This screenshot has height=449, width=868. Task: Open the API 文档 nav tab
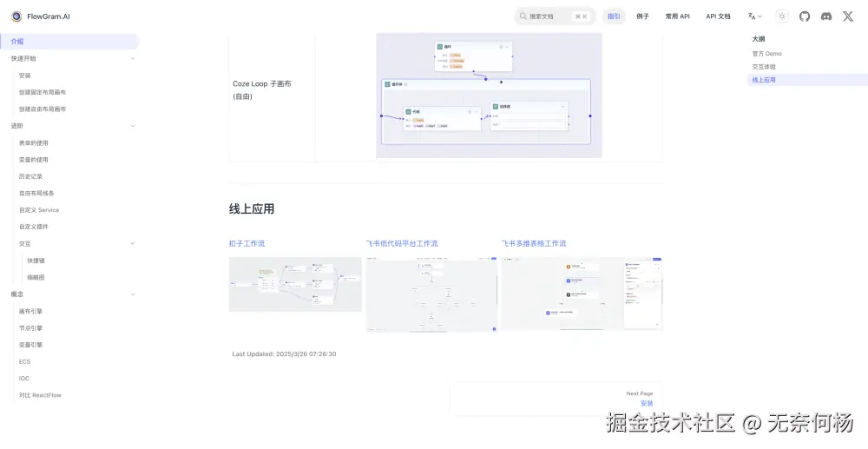[718, 17]
